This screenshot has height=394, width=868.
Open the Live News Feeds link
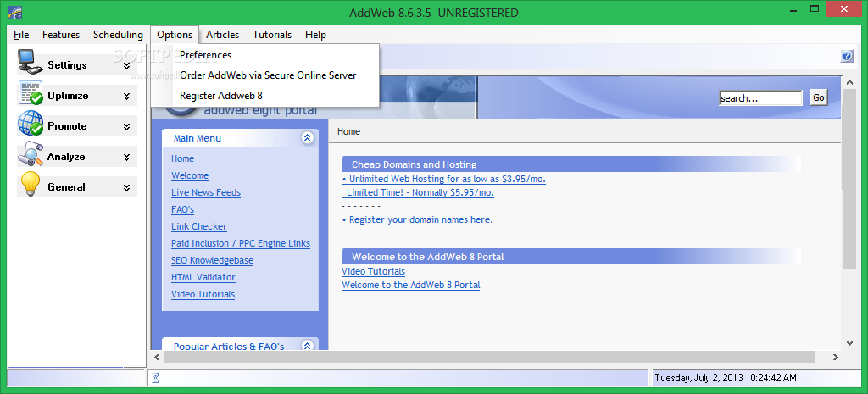206,192
